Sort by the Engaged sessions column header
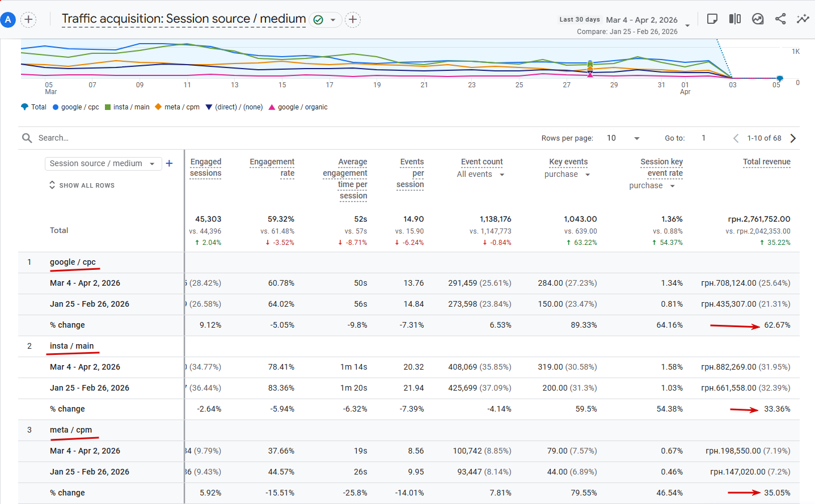815x504 pixels. point(205,168)
